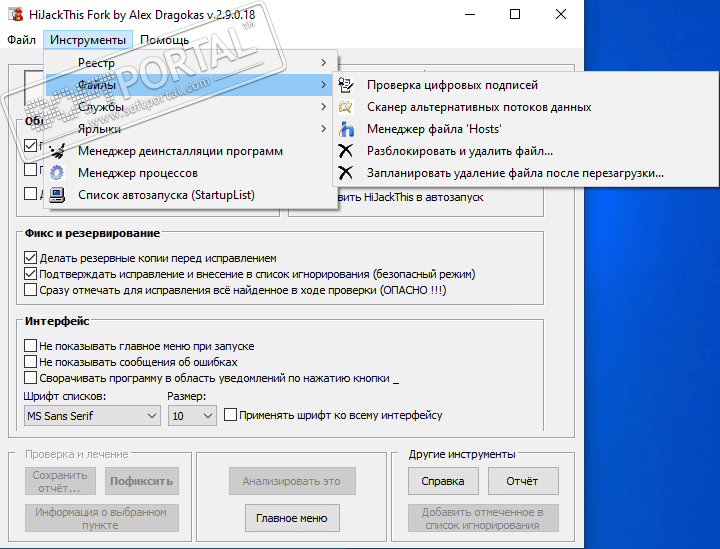
Task: Click the 'Главное меню' button
Action: [292, 518]
